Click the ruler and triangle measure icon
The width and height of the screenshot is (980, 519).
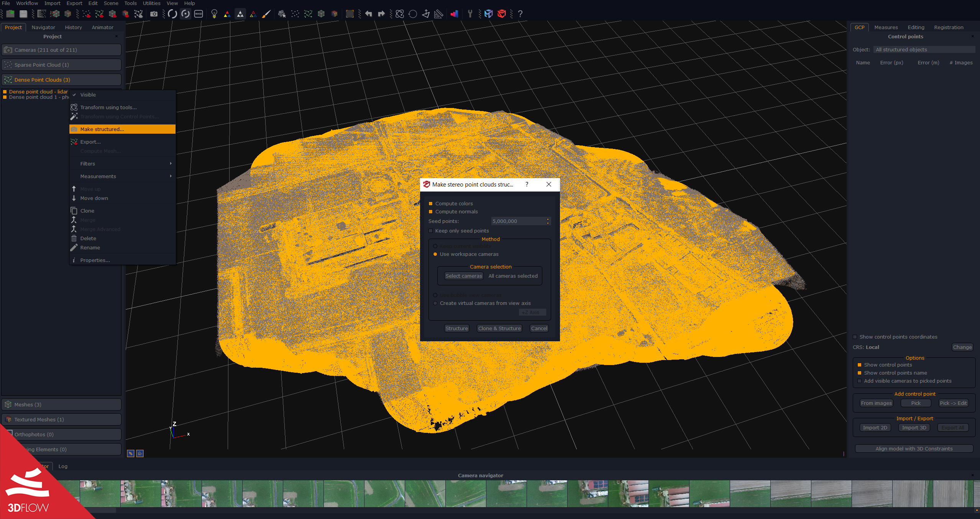tap(438, 14)
